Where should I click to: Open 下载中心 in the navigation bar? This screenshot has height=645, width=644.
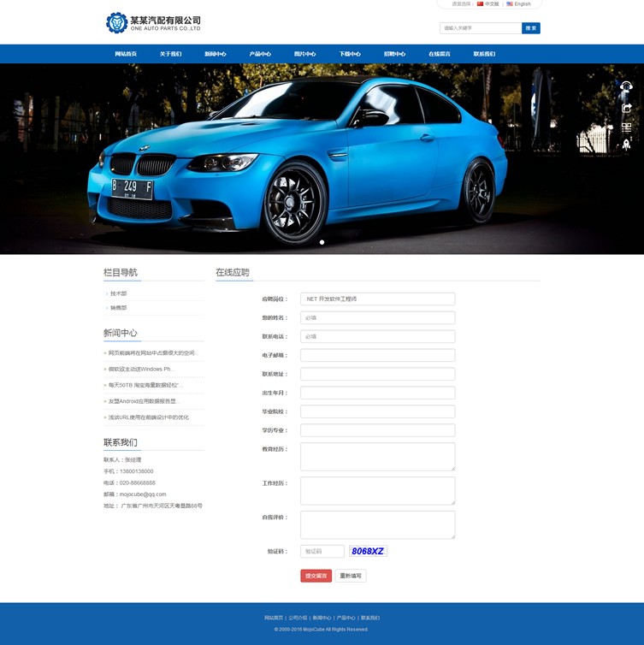pos(350,54)
